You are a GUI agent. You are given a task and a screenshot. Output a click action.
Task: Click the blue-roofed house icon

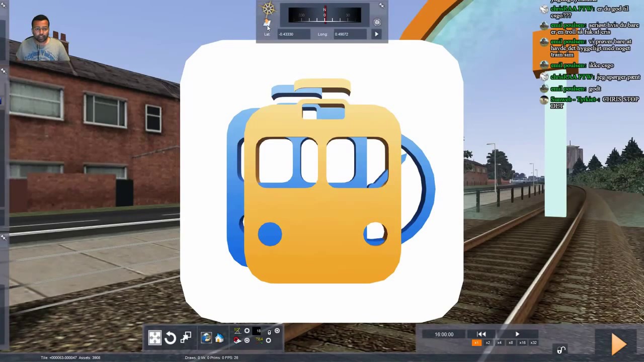tap(219, 338)
